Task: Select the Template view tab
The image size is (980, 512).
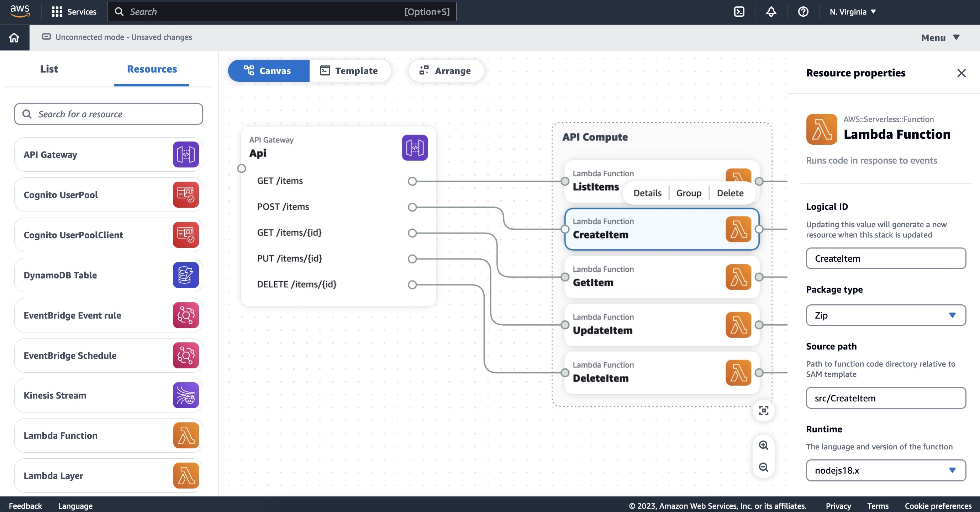Action: [350, 71]
